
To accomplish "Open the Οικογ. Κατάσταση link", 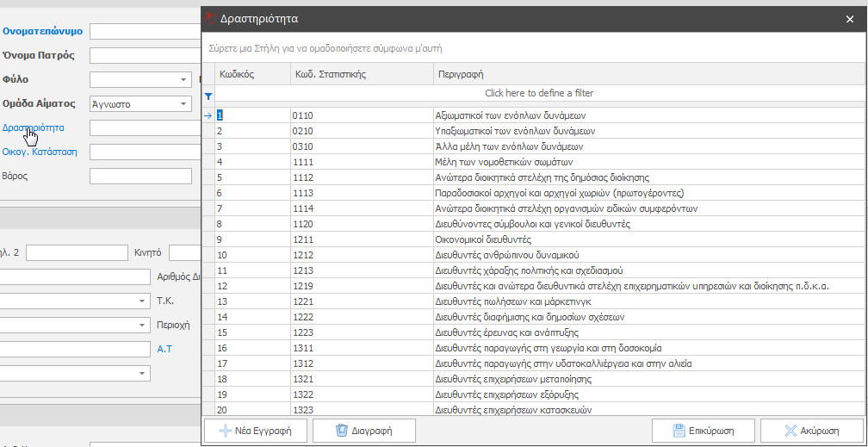I will click(x=40, y=152).
